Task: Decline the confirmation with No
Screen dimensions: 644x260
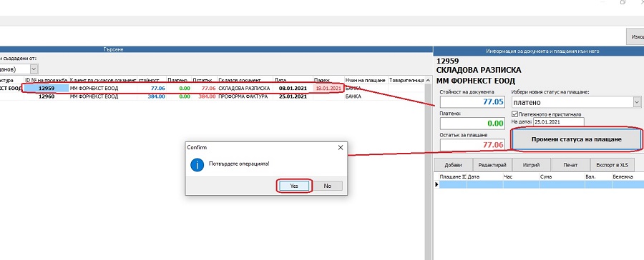Action: (327, 186)
